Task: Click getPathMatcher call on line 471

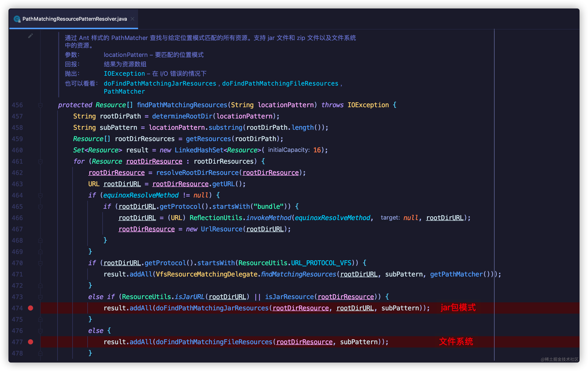Action: pyautogui.click(x=456, y=274)
